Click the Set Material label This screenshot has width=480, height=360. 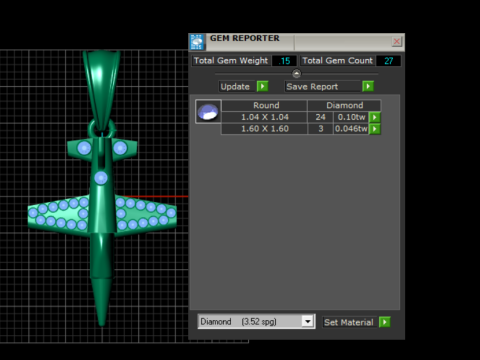click(349, 322)
